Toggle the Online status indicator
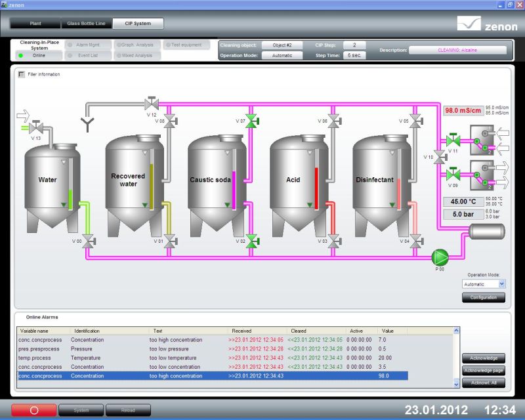525x420 pixels. 21,56
